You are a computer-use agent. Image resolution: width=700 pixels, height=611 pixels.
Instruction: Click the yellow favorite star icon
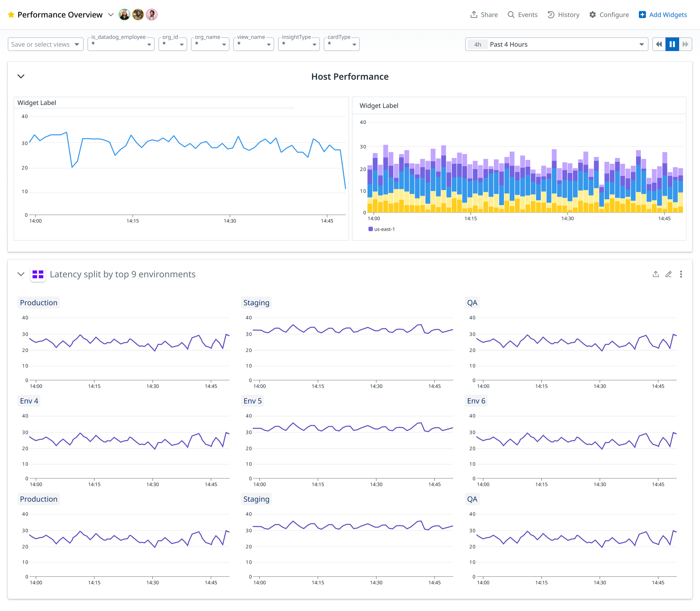point(11,15)
